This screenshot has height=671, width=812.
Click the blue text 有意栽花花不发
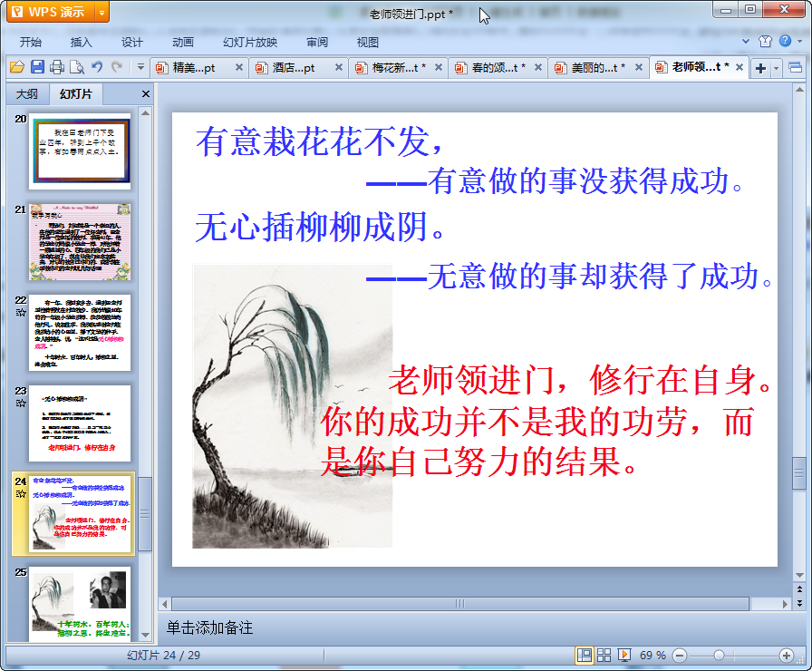pyautogui.click(x=319, y=142)
